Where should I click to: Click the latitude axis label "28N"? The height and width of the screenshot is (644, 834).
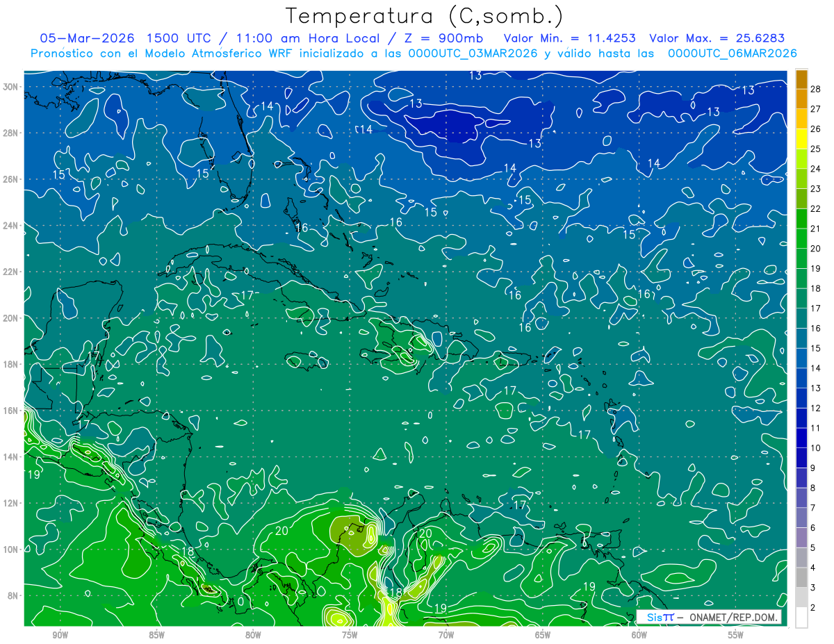tap(10, 133)
